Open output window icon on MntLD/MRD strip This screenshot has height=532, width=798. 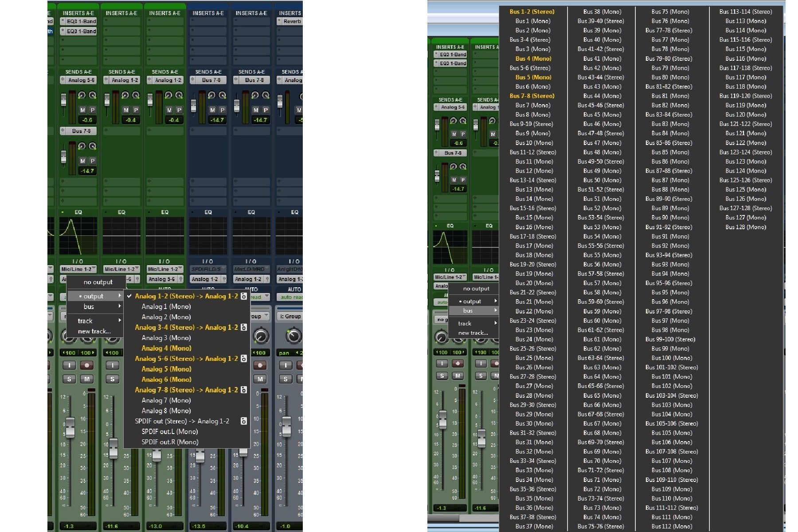267,279
